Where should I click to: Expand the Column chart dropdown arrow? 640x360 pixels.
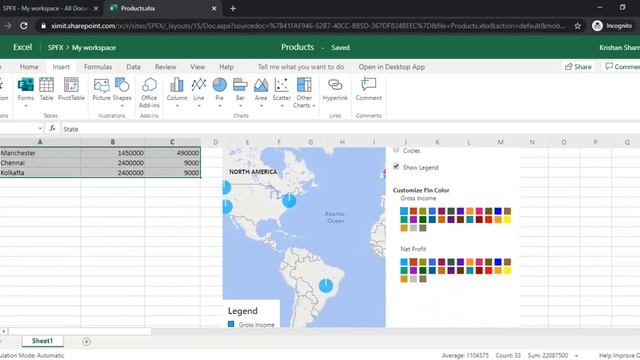coord(177,106)
